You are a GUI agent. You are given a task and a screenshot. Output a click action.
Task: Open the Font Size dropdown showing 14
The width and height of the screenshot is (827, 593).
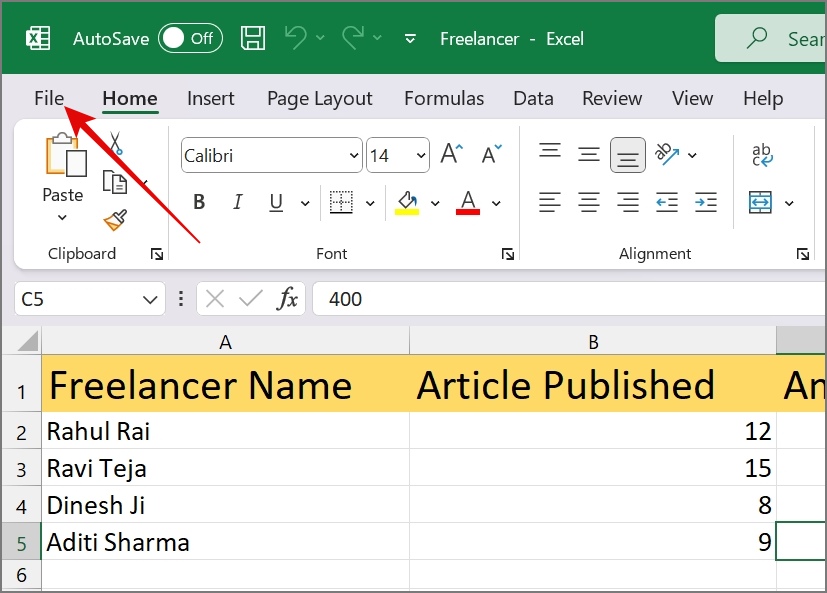point(420,155)
